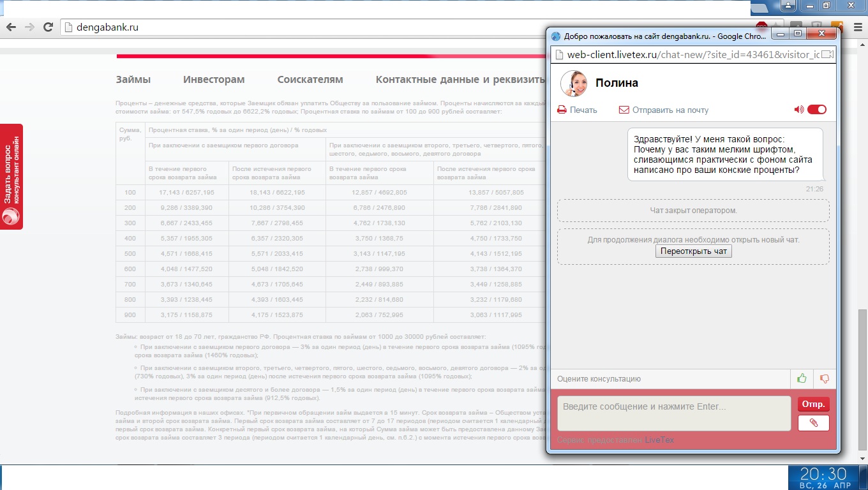Viewport: 868px width, 490px height.
Task: Go to the Соискателям section
Action: [310, 80]
